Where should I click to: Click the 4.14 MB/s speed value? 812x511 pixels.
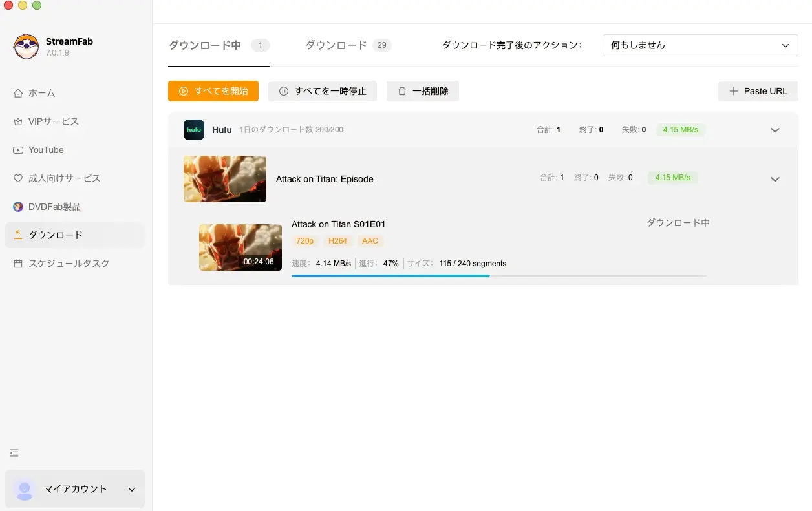(334, 264)
